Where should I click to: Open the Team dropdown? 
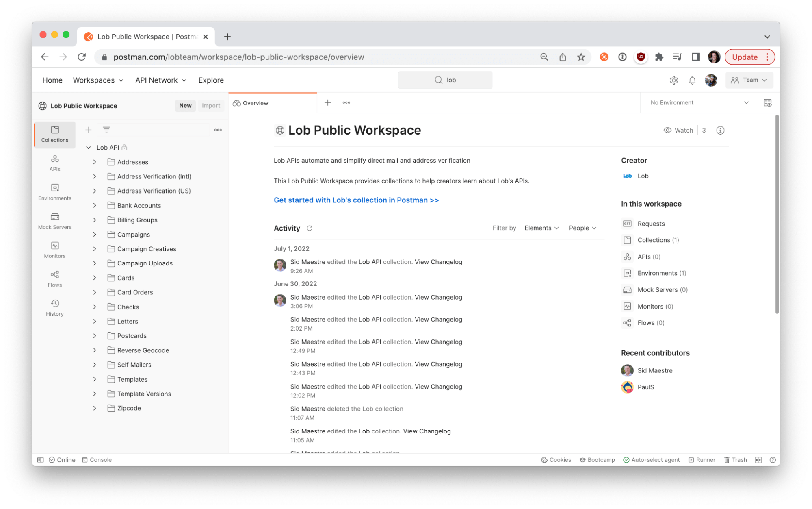click(x=749, y=80)
